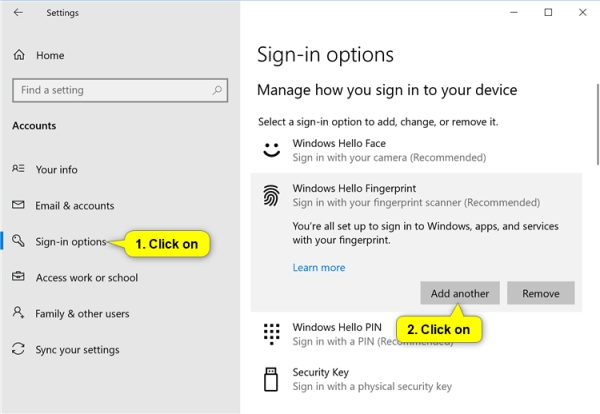Open Sync your settings
The width and height of the screenshot is (600, 414).
[77, 350]
